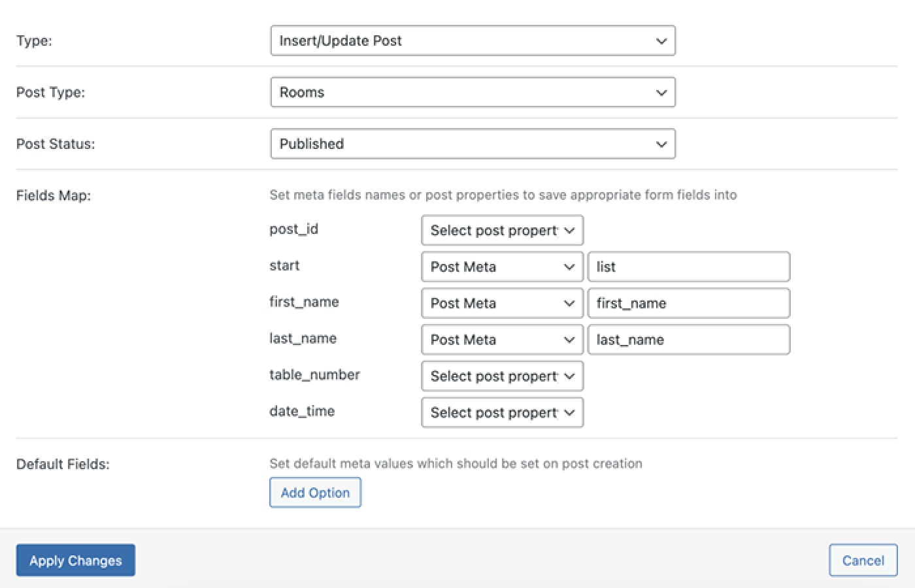Click the Apply Changes button
This screenshot has height=588, width=915.
click(x=76, y=561)
